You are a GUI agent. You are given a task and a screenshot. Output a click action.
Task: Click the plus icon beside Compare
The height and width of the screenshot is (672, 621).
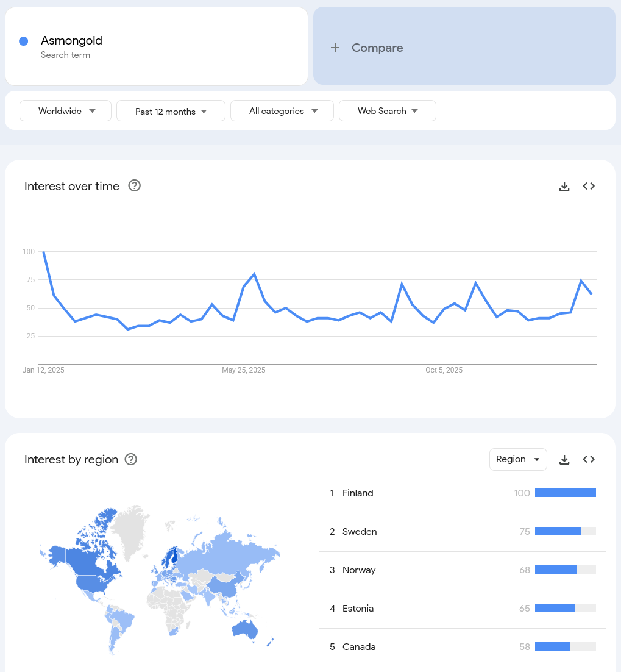335,48
